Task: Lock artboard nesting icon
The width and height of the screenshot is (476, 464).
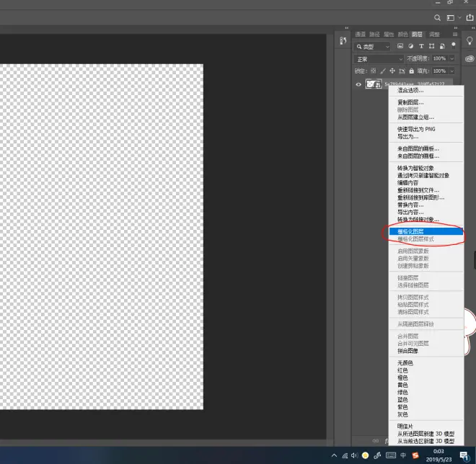Action: click(402, 71)
